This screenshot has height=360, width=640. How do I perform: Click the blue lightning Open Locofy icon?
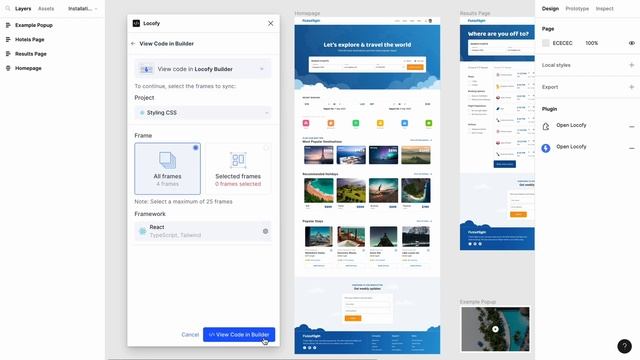point(546,148)
